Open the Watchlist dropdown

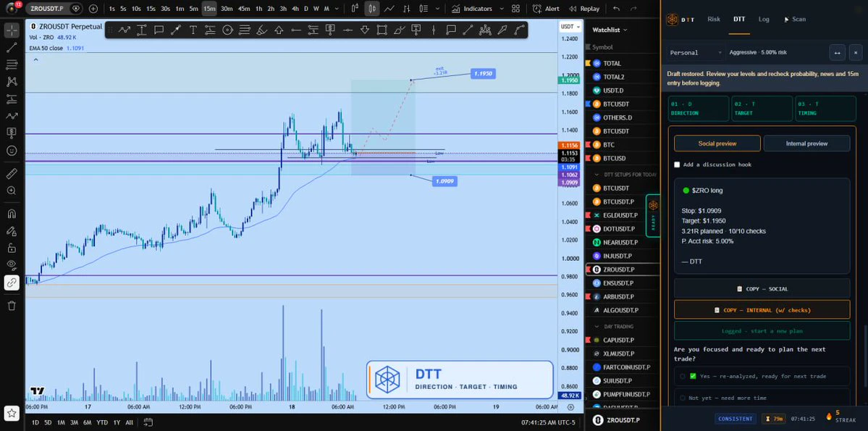tap(610, 30)
